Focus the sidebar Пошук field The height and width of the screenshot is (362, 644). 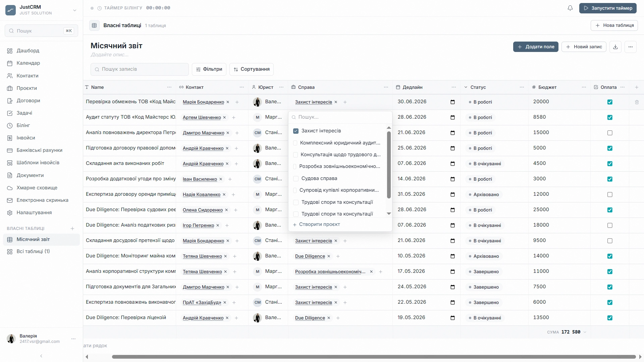tap(41, 31)
